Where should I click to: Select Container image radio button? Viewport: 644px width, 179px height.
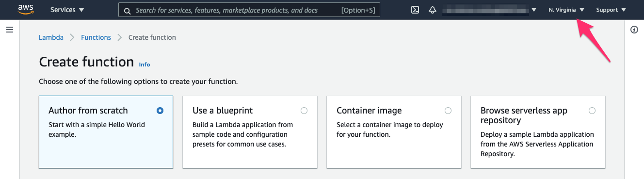(448, 111)
